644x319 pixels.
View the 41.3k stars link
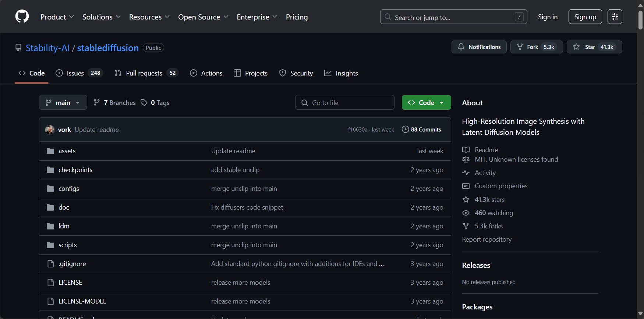pos(484,200)
